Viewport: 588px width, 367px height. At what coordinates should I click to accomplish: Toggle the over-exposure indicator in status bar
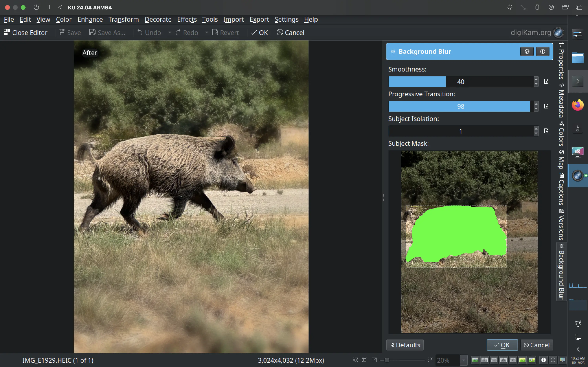(x=553, y=360)
